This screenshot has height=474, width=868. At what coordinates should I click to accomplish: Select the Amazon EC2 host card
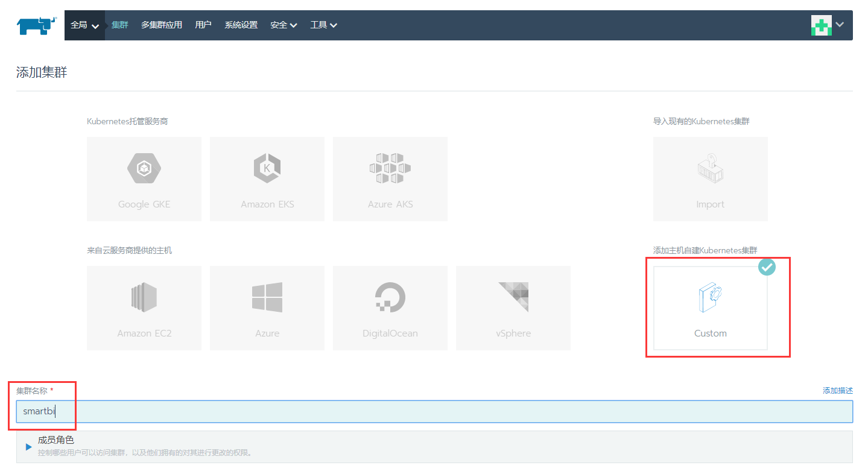[x=144, y=308]
